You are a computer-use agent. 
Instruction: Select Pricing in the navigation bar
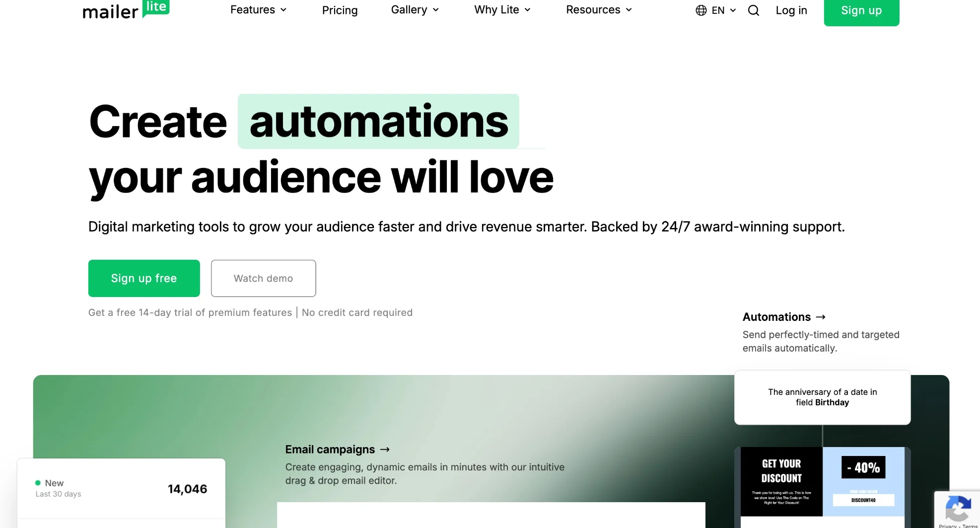(x=340, y=10)
